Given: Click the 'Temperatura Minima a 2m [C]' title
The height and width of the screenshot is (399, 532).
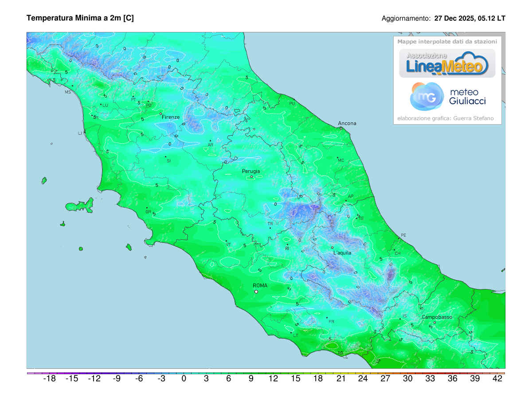Looking at the screenshot, I should [80, 18].
